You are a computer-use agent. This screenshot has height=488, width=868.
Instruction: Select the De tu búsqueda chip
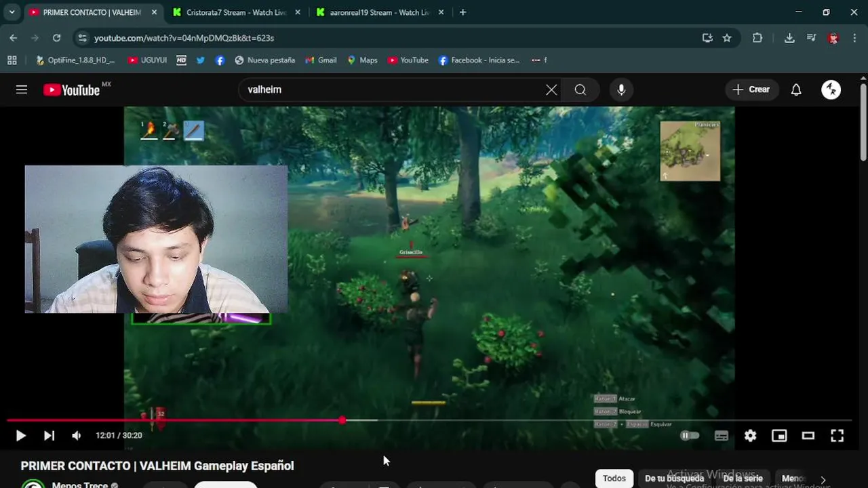coord(674,479)
